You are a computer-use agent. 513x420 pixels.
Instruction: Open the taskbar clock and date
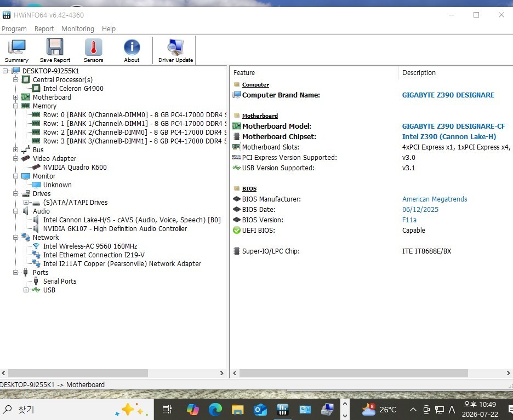point(480,409)
